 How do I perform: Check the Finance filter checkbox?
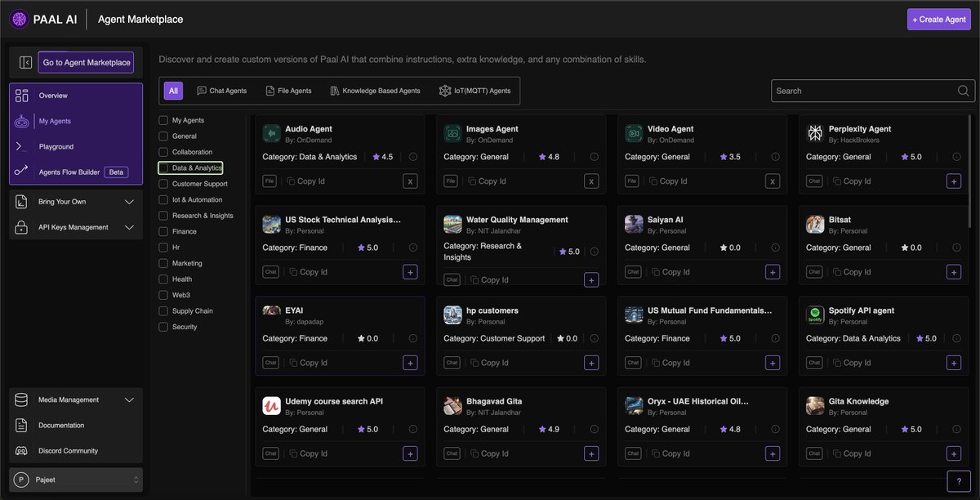(x=163, y=231)
